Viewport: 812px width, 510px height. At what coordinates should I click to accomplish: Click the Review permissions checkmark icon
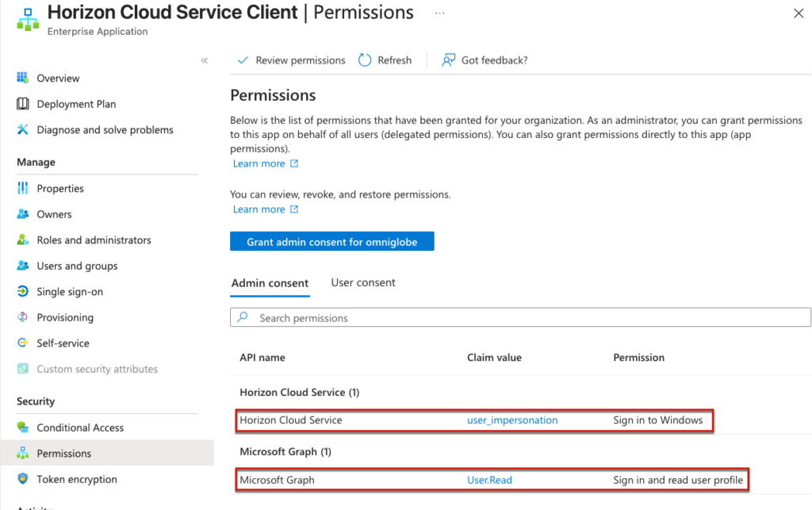[241, 60]
